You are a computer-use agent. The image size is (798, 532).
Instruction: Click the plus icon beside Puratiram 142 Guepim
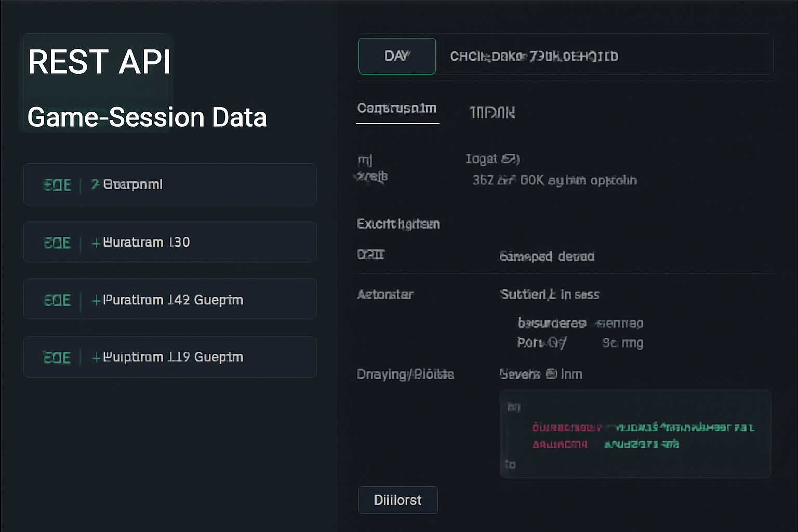96,300
